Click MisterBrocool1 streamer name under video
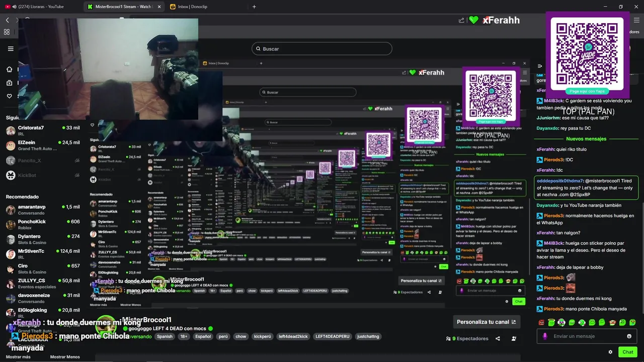The width and height of the screenshot is (644, 362). (x=147, y=320)
